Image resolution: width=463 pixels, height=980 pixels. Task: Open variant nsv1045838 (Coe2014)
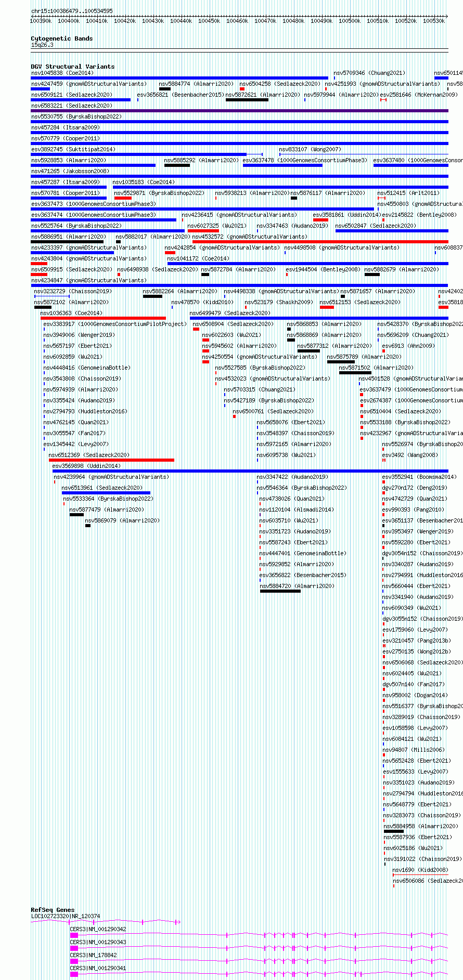(62, 73)
